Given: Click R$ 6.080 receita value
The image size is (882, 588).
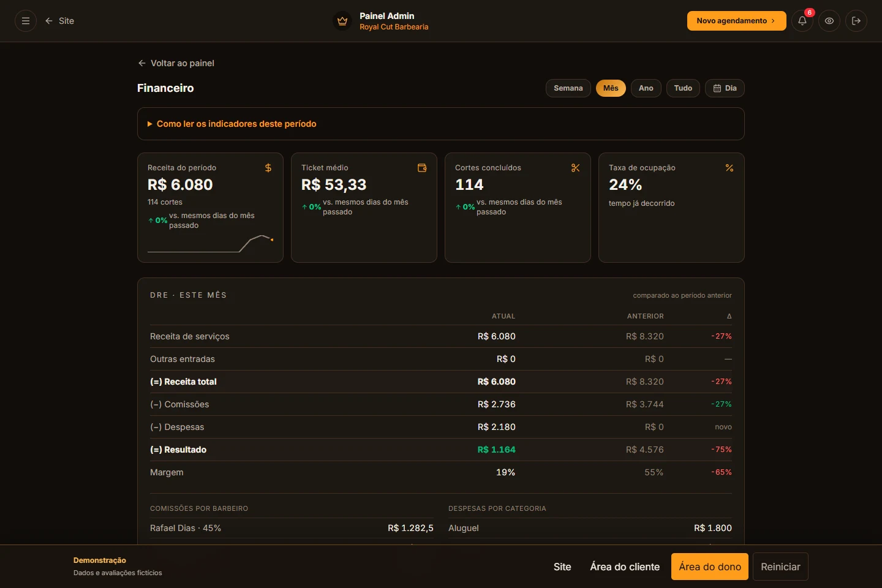Looking at the screenshot, I should (x=180, y=185).
